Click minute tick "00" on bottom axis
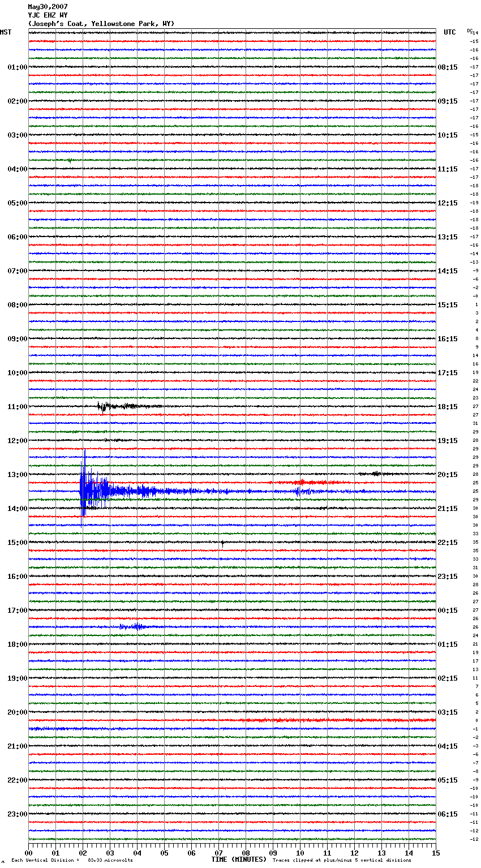481x868 pixels. coord(28,853)
